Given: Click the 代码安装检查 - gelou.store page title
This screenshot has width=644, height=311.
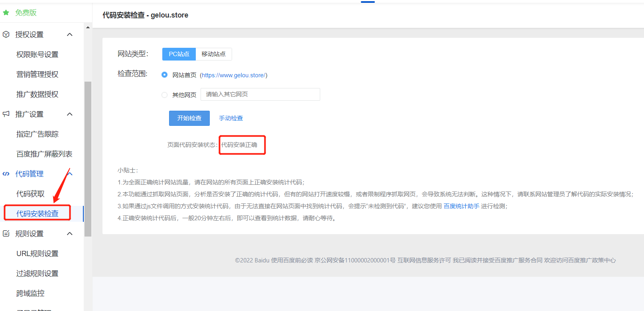Looking at the screenshot, I should [x=145, y=15].
